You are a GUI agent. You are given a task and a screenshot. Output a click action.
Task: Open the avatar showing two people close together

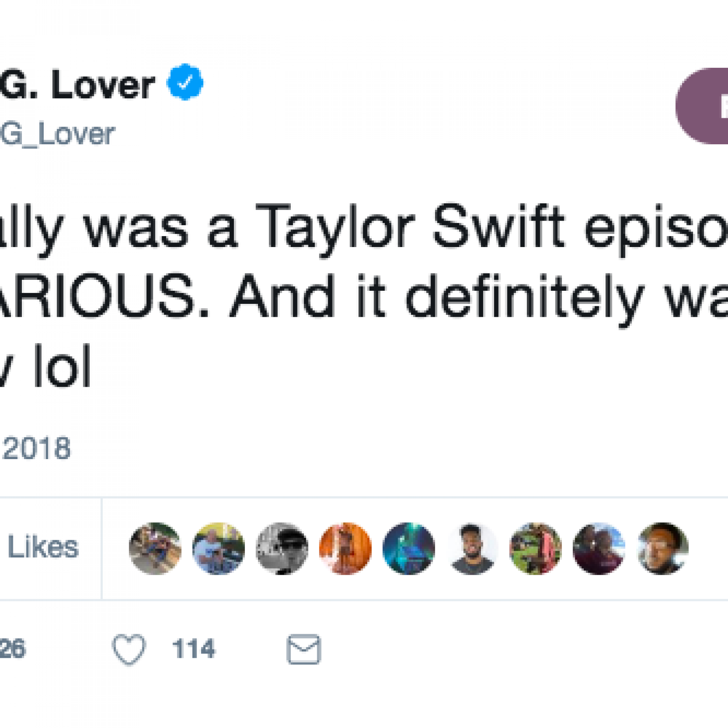pyautogui.click(x=599, y=548)
